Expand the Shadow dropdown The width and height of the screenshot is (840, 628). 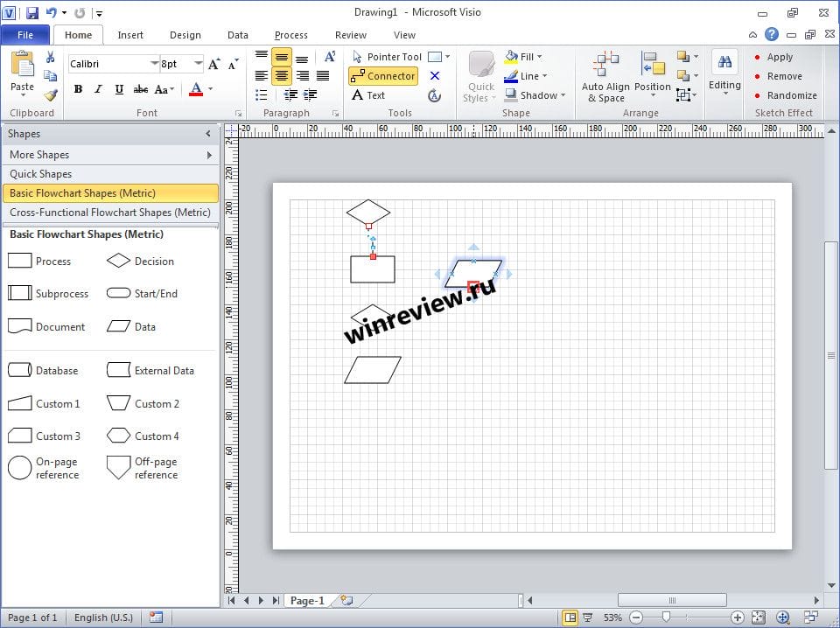click(x=563, y=95)
